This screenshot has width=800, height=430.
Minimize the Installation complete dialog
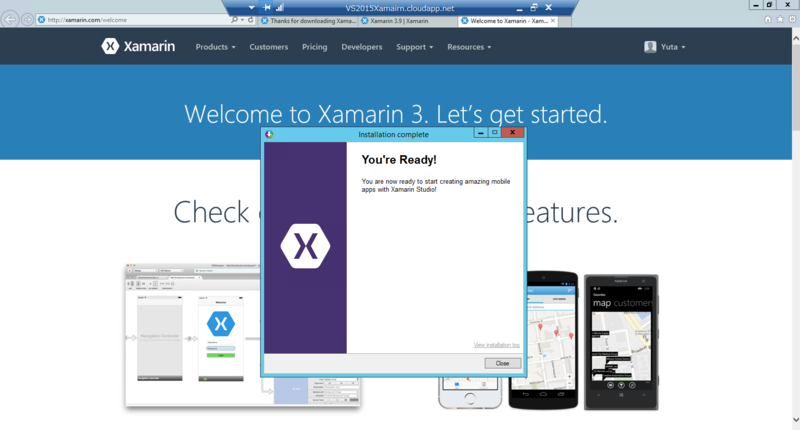480,133
